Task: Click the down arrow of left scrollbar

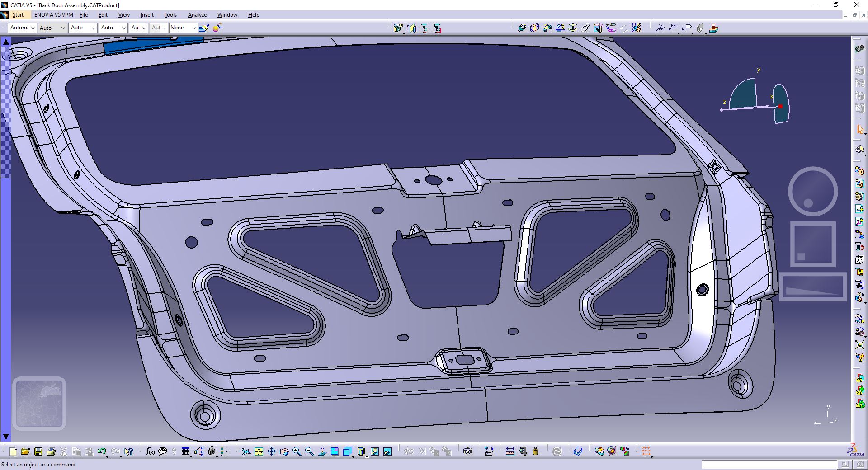Action: click(6, 437)
